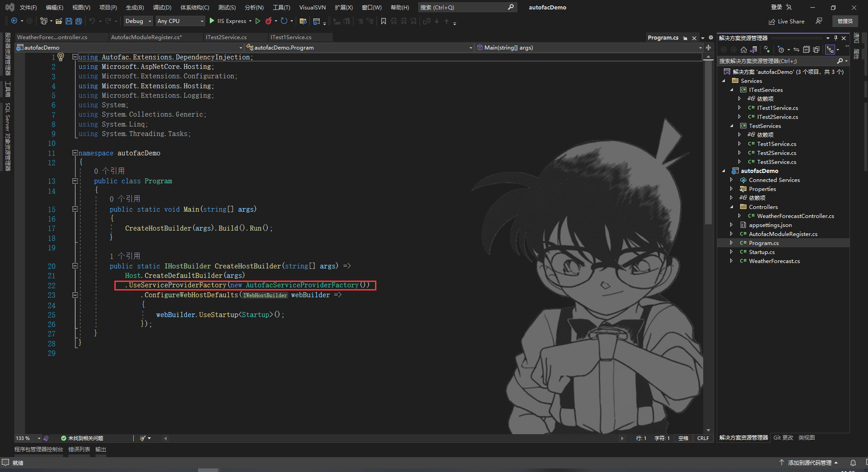Collapse the CreateHostBuilder method outlining box
Screen dimensions: 868x472
click(75, 266)
